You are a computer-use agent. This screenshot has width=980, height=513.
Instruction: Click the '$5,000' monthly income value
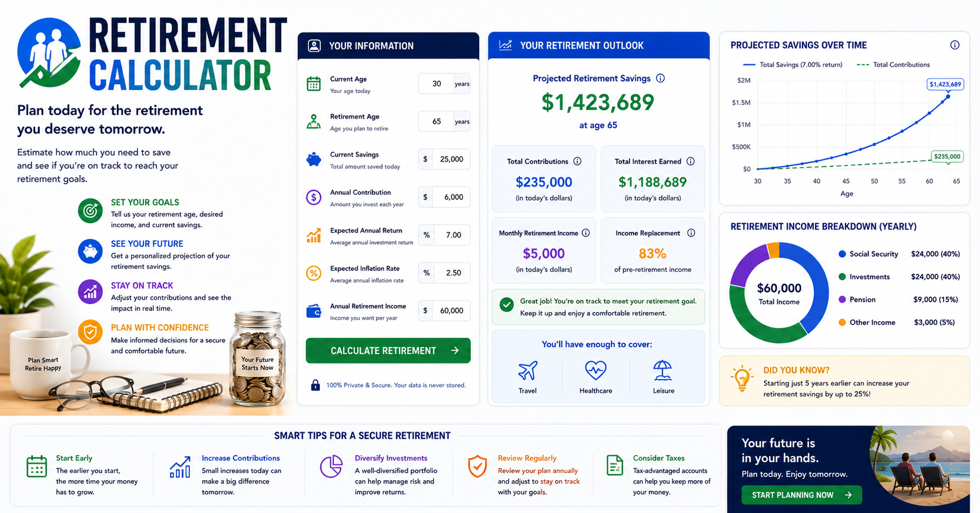pos(544,253)
